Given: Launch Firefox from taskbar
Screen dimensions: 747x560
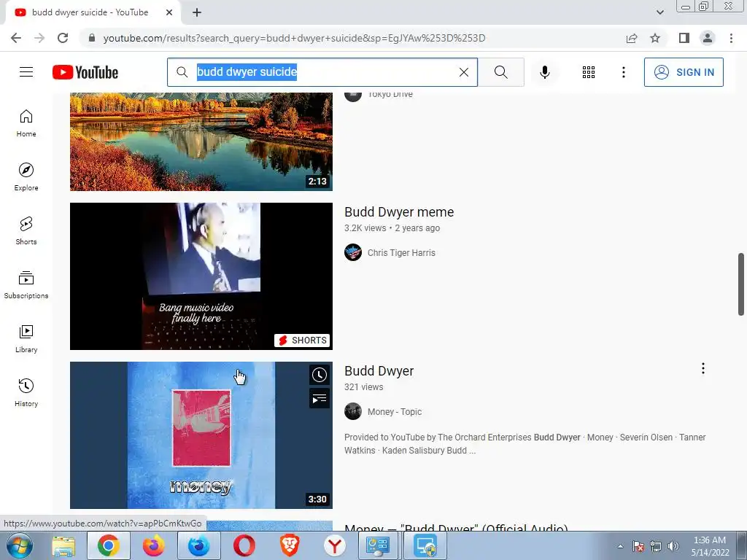Looking at the screenshot, I should click(x=153, y=545).
